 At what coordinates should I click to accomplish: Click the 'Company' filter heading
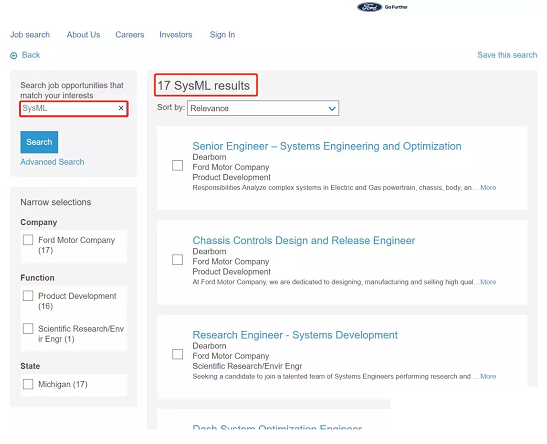pyautogui.click(x=39, y=223)
